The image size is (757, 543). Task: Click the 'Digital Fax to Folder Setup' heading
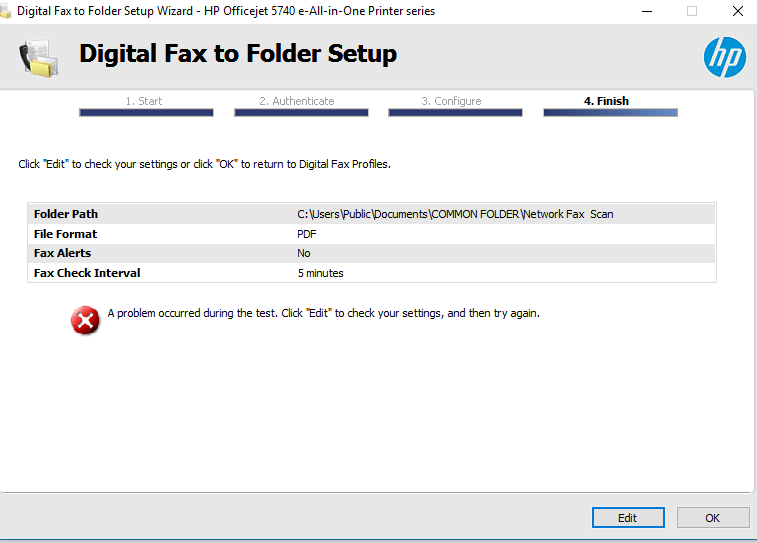pos(238,54)
